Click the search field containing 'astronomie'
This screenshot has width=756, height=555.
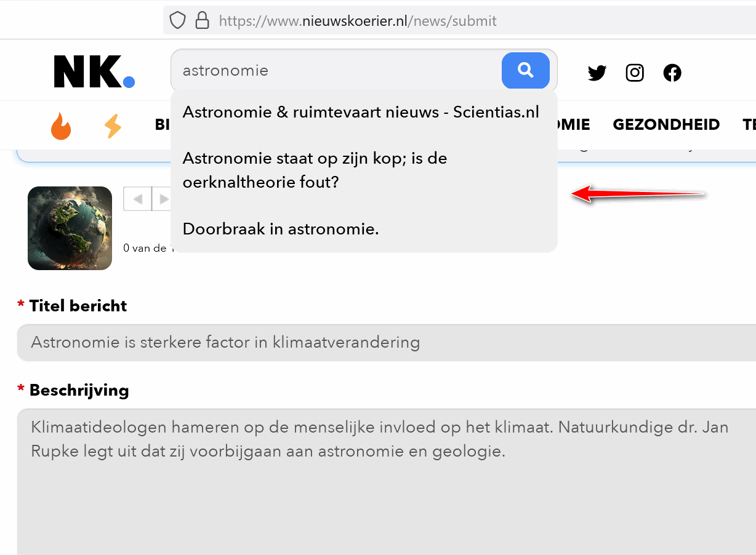coord(336,71)
